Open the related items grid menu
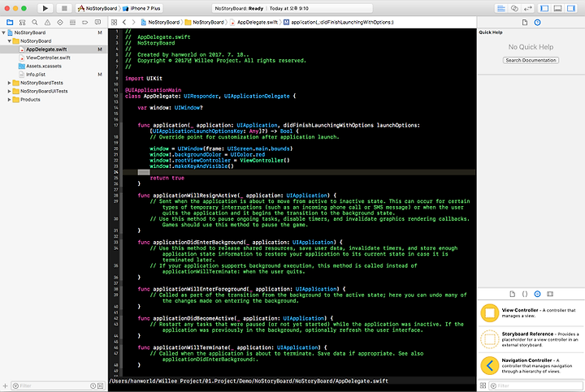Image resolution: width=585 pixels, height=392 pixels. point(115,23)
